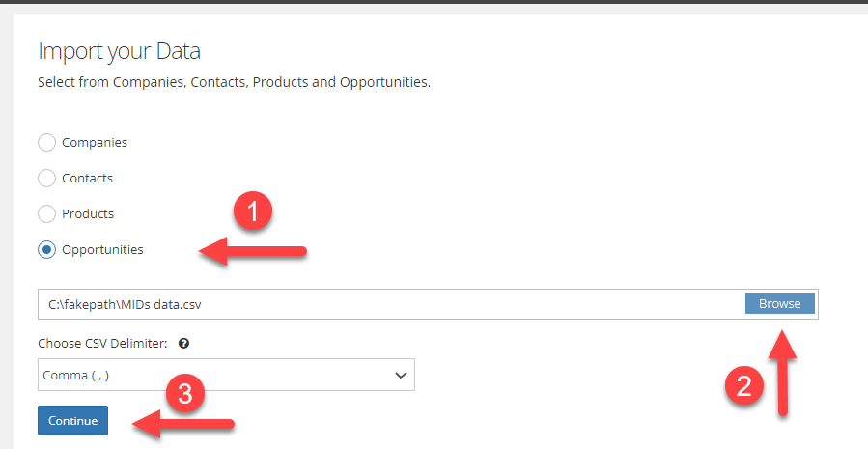Image resolution: width=868 pixels, height=449 pixels.
Task: Click the red arrow pointing at Opportunities
Action: click(x=252, y=251)
